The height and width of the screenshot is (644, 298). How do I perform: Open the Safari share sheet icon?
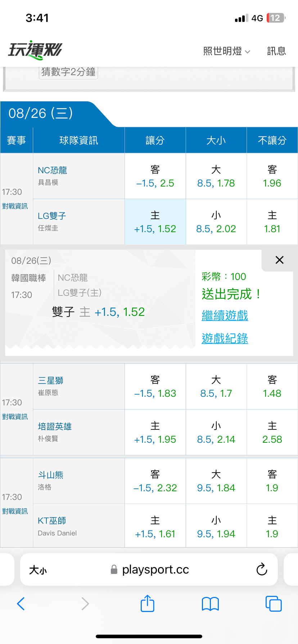point(148,603)
